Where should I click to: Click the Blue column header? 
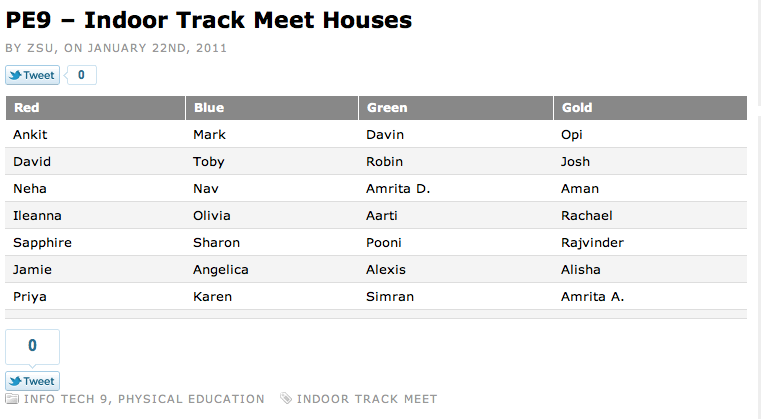click(209, 108)
